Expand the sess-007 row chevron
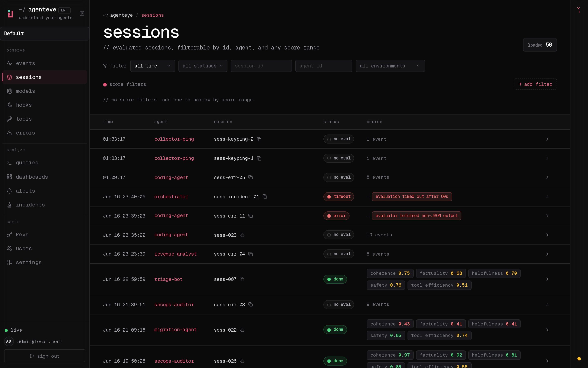The width and height of the screenshot is (588, 368). [547, 279]
